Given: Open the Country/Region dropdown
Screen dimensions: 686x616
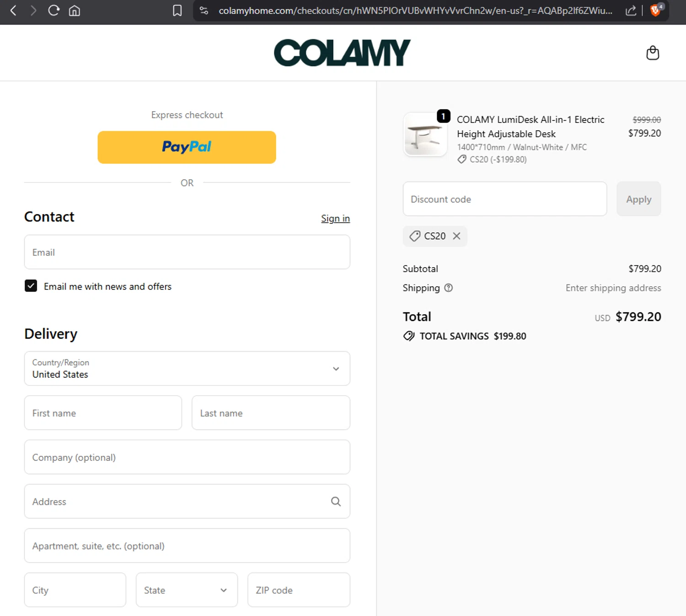Looking at the screenshot, I should coord(187,369).
